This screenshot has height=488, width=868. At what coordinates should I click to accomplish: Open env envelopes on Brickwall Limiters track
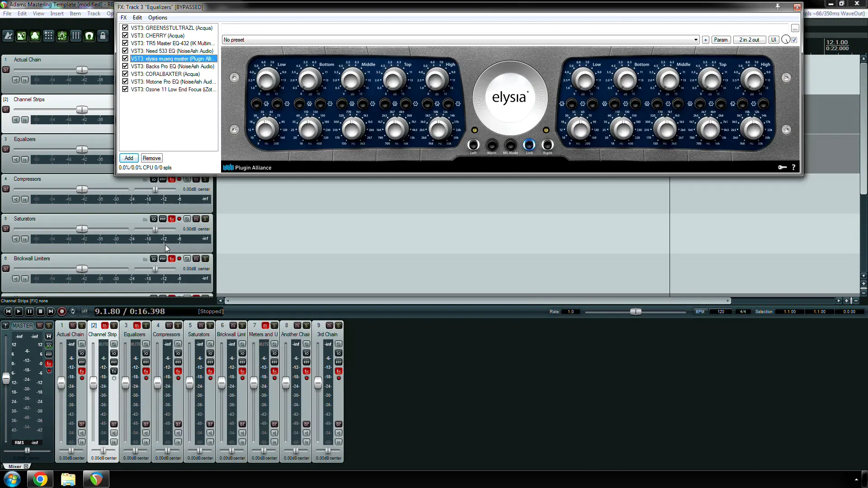pyautogui.click(x=163, y=259)
